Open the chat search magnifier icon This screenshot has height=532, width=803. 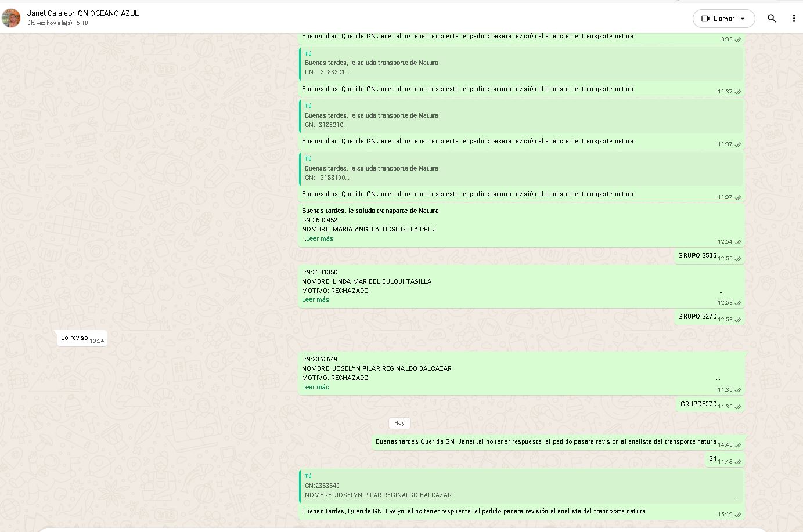772,19
